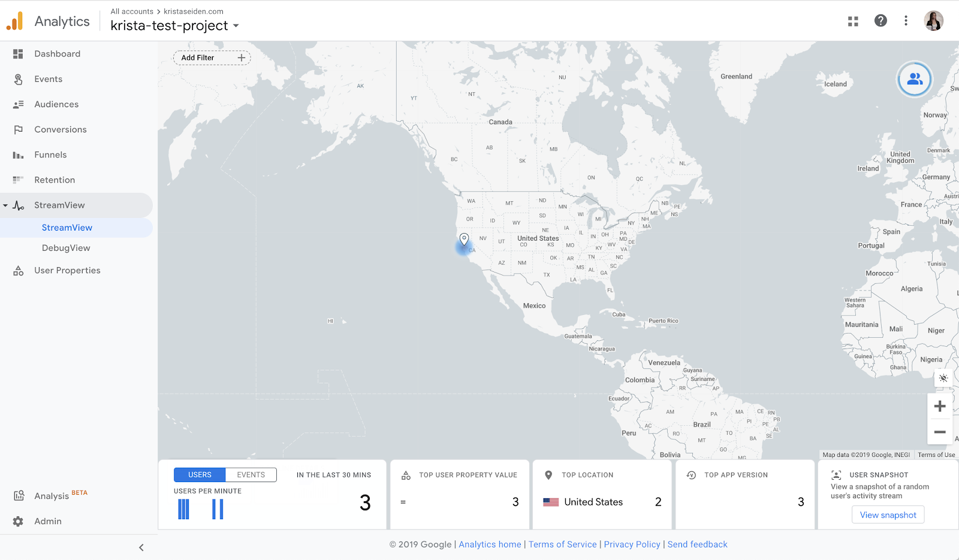Open the vertical three-dot options menu

tap(906, 21)
